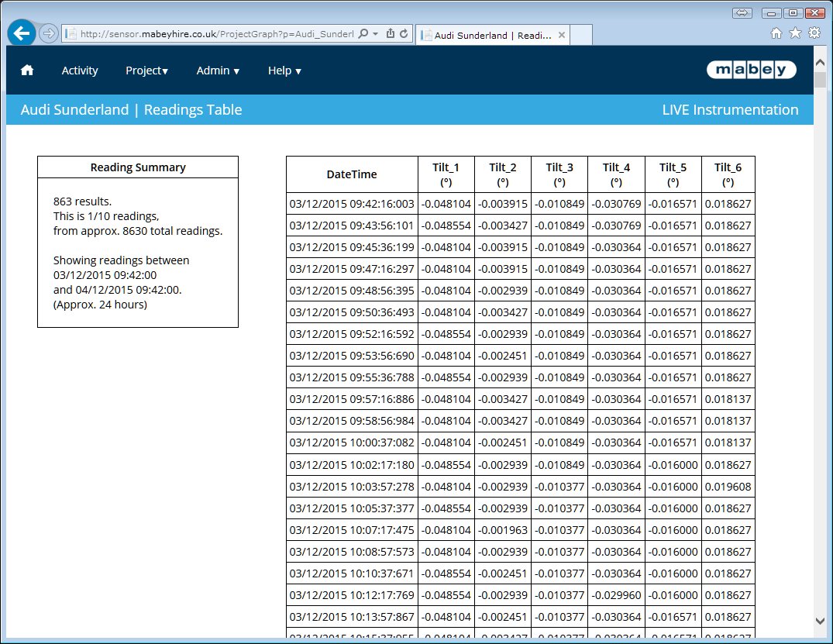Select the 03/12/2015 10:03:57:278 timestamp cell
The width and height of the screenshot is (833, 644).
tap(352, 486)
